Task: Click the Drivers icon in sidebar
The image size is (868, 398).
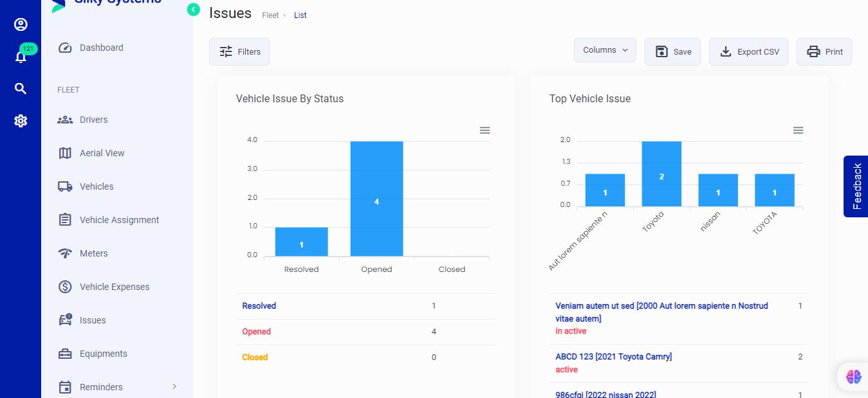Action: pos(65,120)
